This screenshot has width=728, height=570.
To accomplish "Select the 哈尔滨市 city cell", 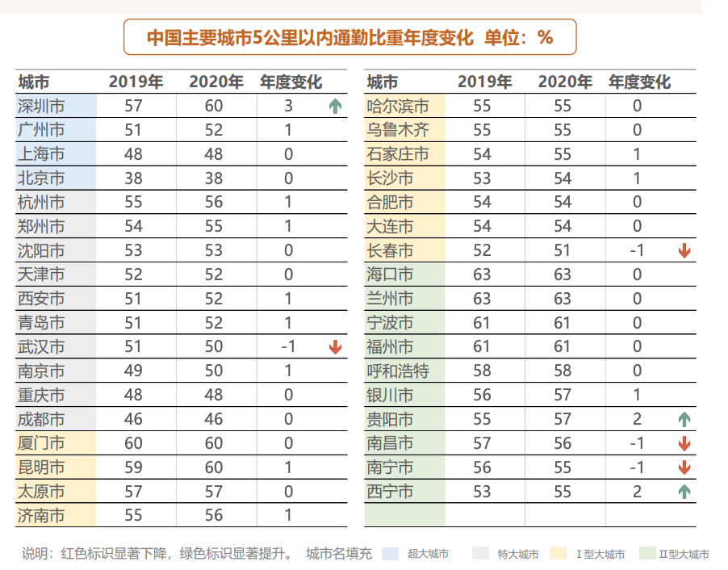I will point(405,106).
